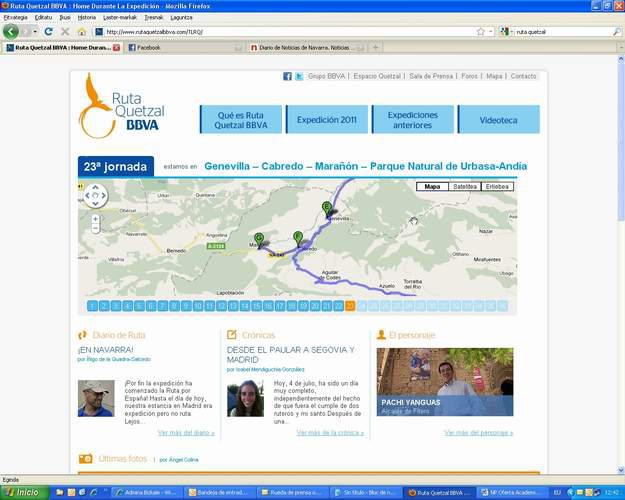
Task: Click green map marker E at Genevilla
Action: tap(327, 209)
